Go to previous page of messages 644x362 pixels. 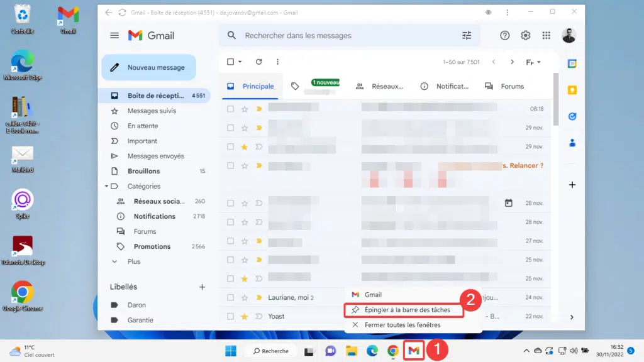[494, 62]
